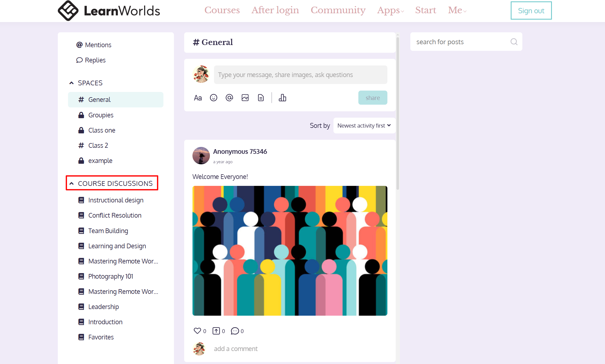Click the search magnifier icon
The height and width of the screenshot is (364, 605).
click(514, 42)
